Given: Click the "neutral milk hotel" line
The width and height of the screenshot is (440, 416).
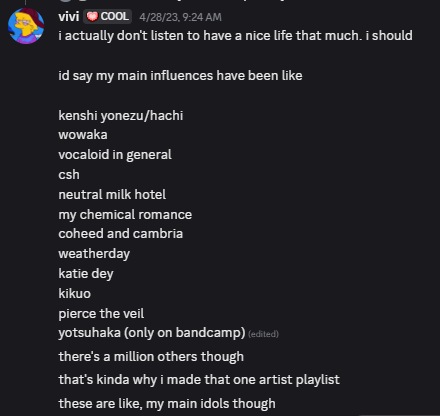Looking at the screenshot, I should click(112, 194).
